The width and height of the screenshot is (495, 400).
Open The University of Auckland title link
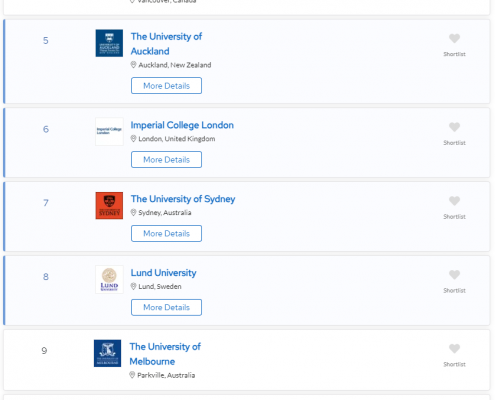166,44
